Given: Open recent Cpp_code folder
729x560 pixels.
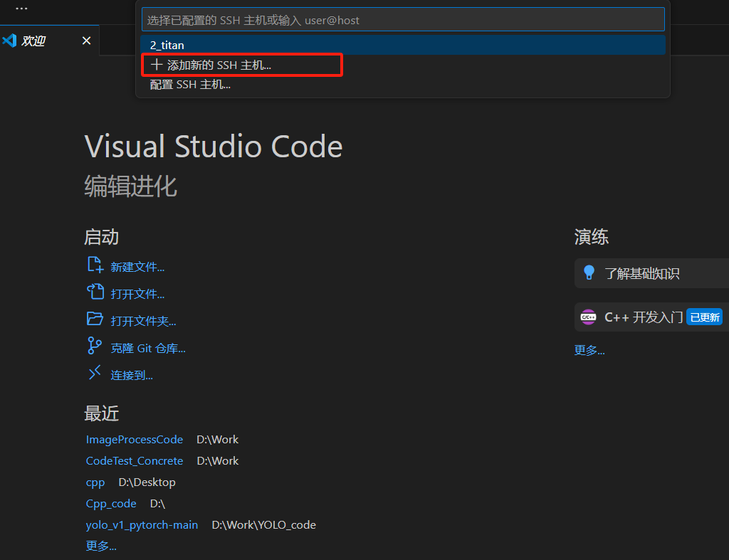Looking at the screenshot, I should [111, 504].
